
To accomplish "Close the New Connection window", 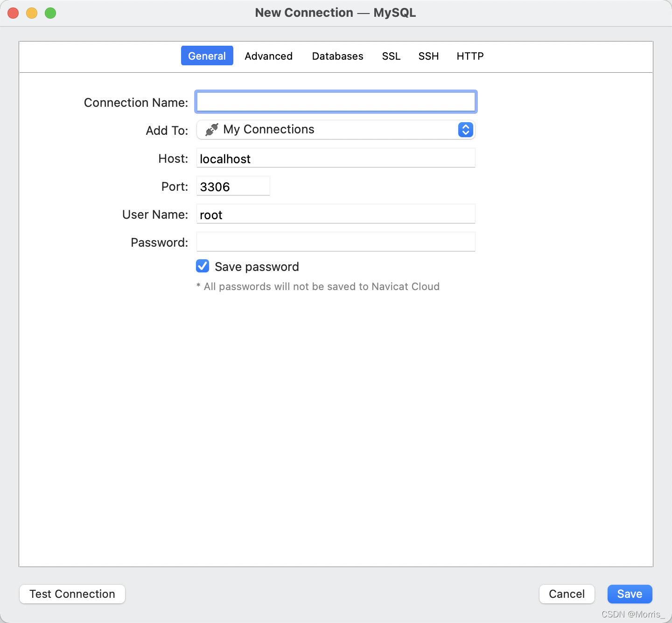I will [13, 13].
